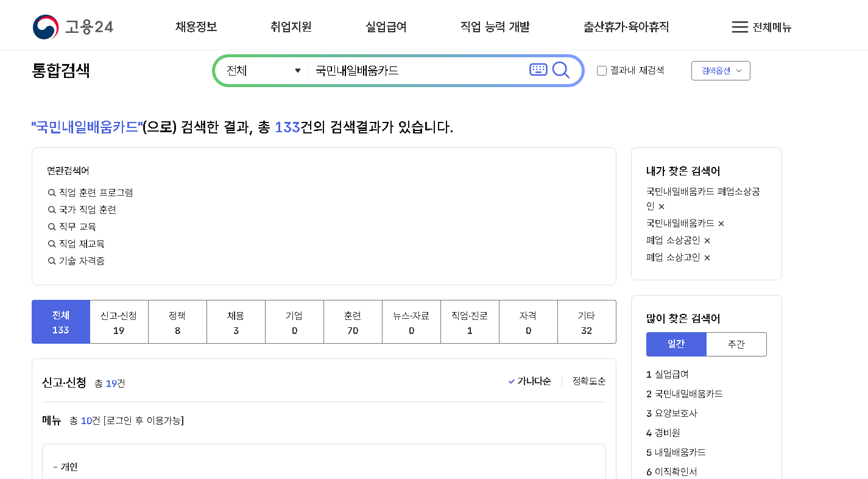Open the 실업급여 menu
Image resolution: width=868 pixels, height=479 pixels.
click(386, 27)
